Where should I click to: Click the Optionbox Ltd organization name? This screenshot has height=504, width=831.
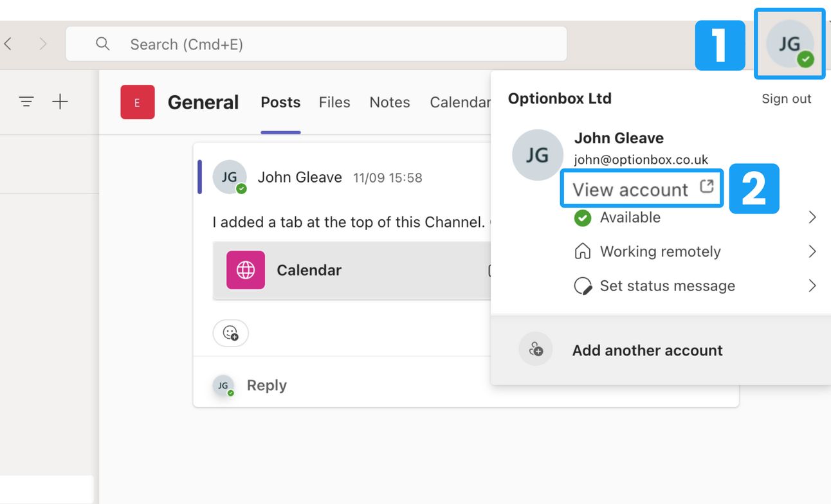[x=560, y=98]
